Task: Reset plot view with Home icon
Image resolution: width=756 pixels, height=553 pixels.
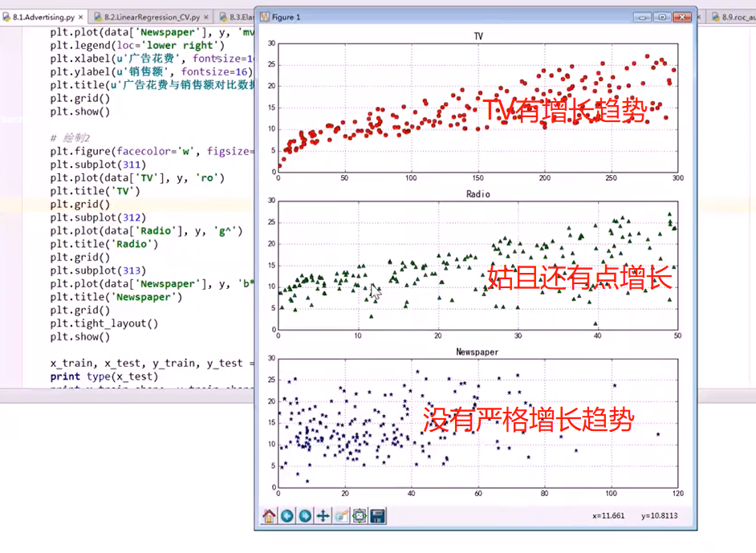Action: point(269,516)
